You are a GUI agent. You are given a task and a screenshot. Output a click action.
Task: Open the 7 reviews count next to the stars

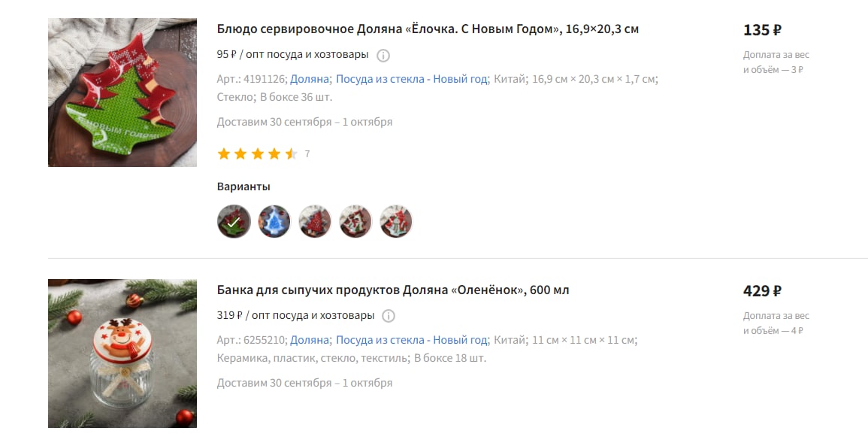[307, 154]
